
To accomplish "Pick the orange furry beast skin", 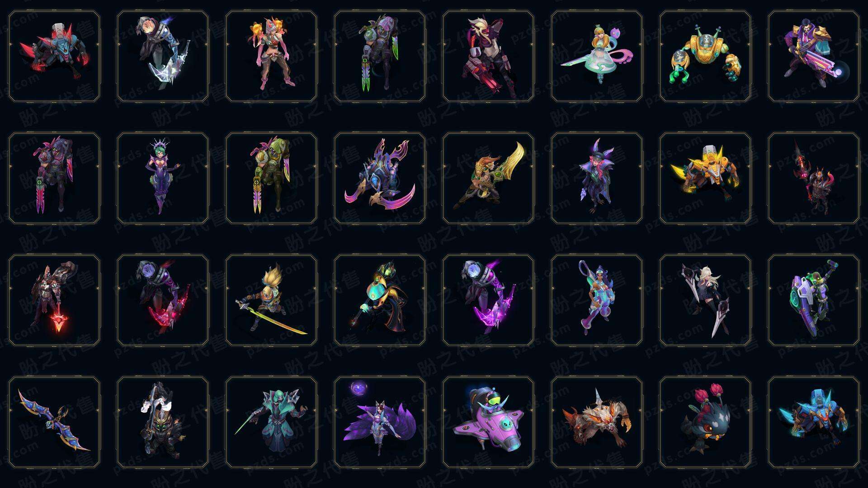I will coord(597,422).
